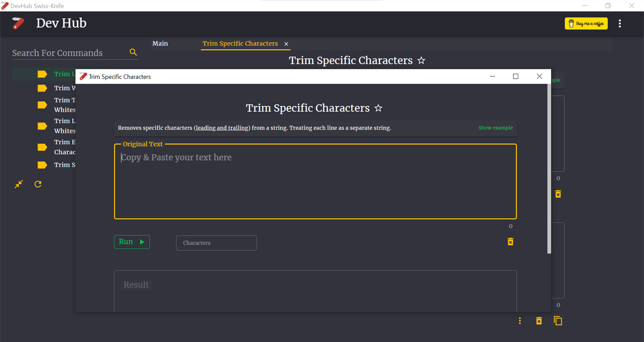Click the bottom trash icon next to copy
This screenshot has height=342, width=644.
(539, 321)
